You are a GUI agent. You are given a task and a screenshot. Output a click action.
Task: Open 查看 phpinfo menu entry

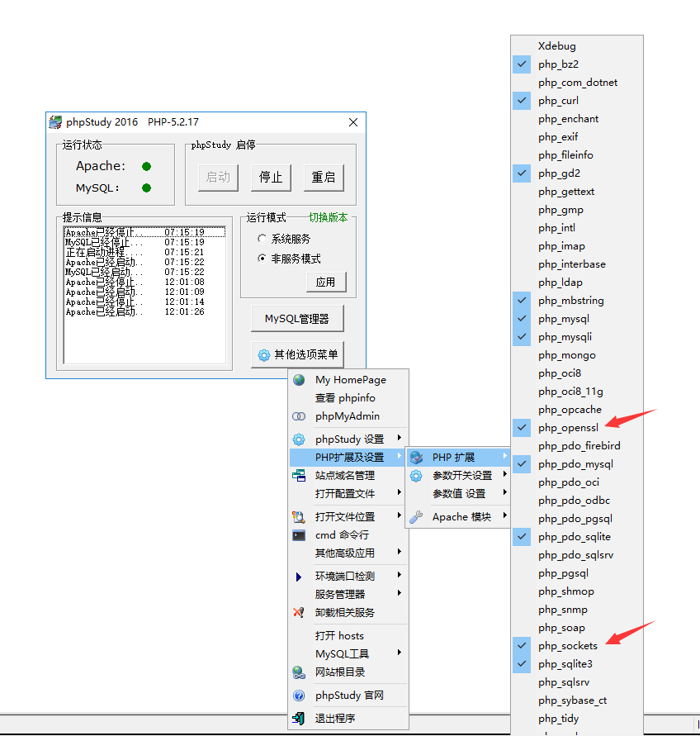[x=345, y=398]
